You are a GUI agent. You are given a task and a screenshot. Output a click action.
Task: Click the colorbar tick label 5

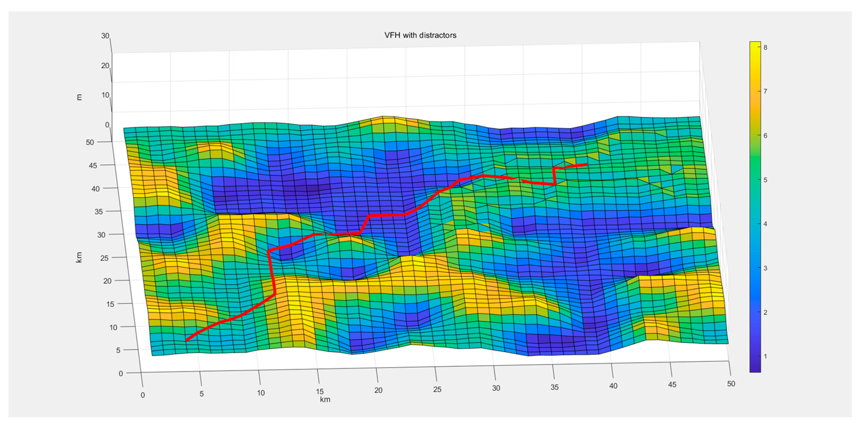(x=765, y=180)
